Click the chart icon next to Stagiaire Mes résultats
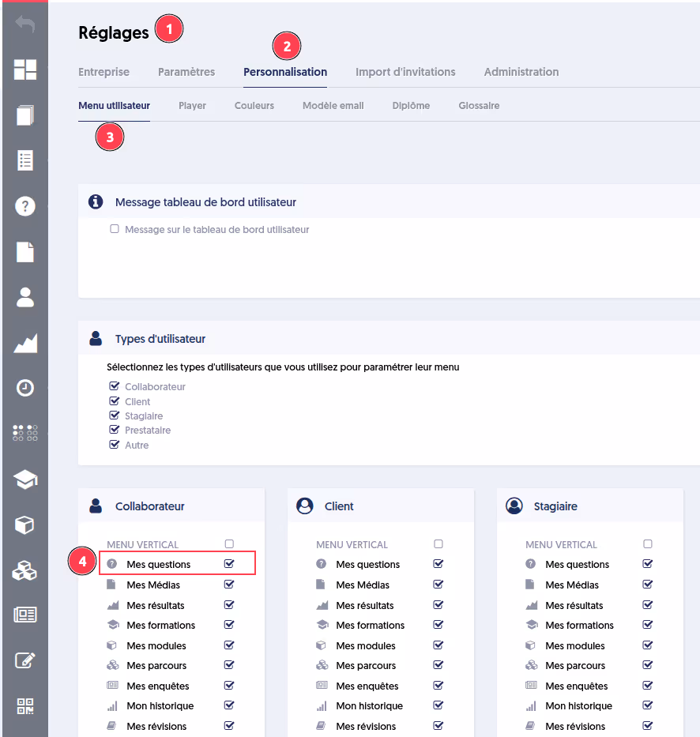The width and height of the screenshot is (700, 737). [531, 605]
